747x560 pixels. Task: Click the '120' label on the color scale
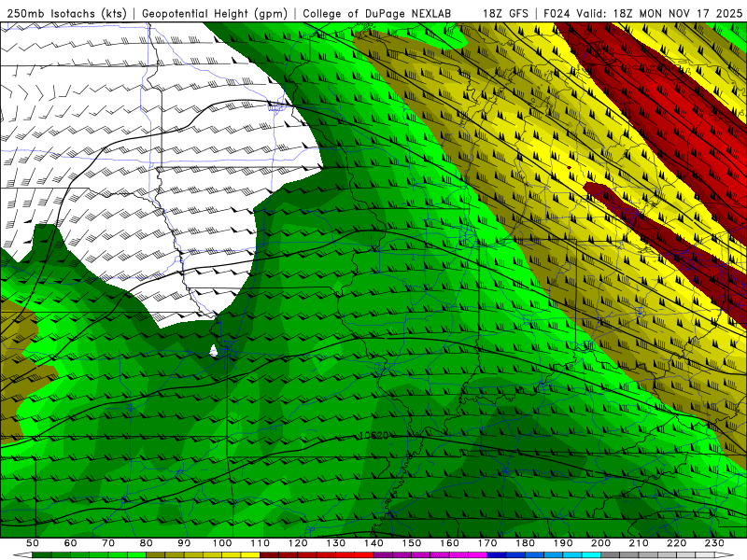coord(298,543)
